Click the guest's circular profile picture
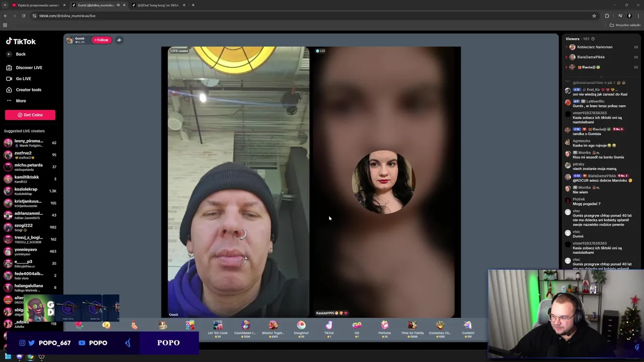Image resolution: width=644 pixels, height=362 pixels. (384, 182)
